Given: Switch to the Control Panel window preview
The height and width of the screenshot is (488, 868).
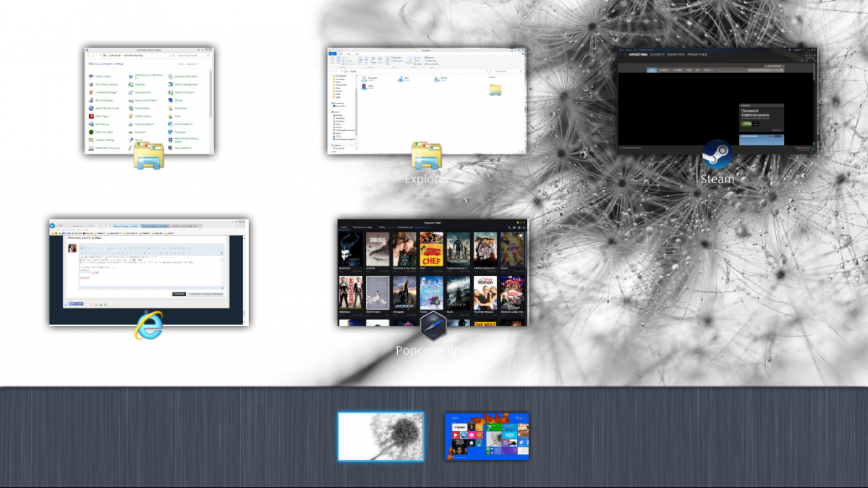Looking at the screenshot, I should coord(149,101).
